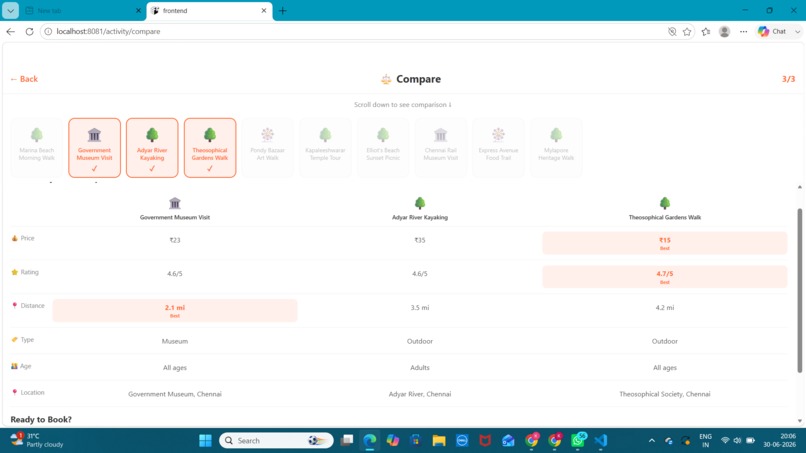This screenshot has width=806, height=453.
Task: Click the Adults age value
Action: (x=420, y=368)
